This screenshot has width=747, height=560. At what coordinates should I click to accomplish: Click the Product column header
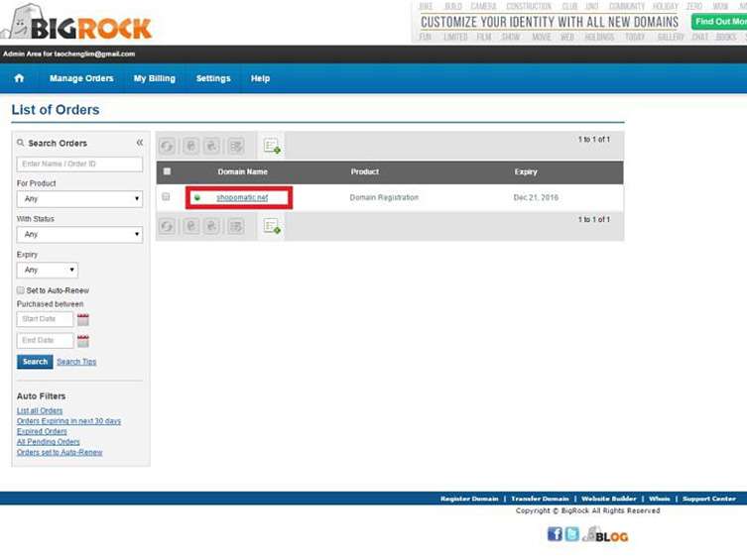[x=365, y=171]
